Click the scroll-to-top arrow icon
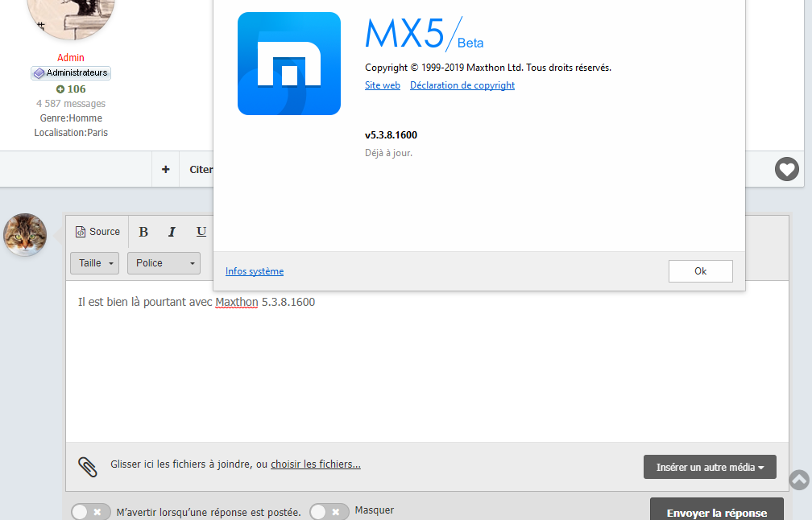This screenshot has width=812, height=520. click(799, 480)
